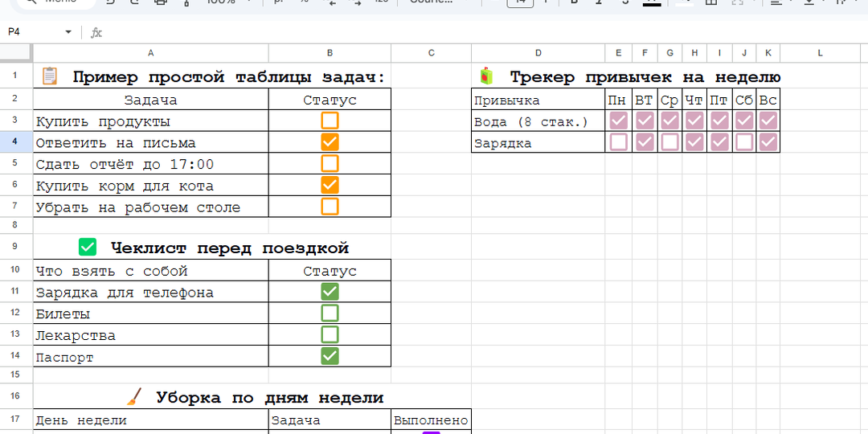This screenshot has width=868, height=434.
Task: Check the Убрать на рабочем столе checkbox
Action: [x=330, y=207]
